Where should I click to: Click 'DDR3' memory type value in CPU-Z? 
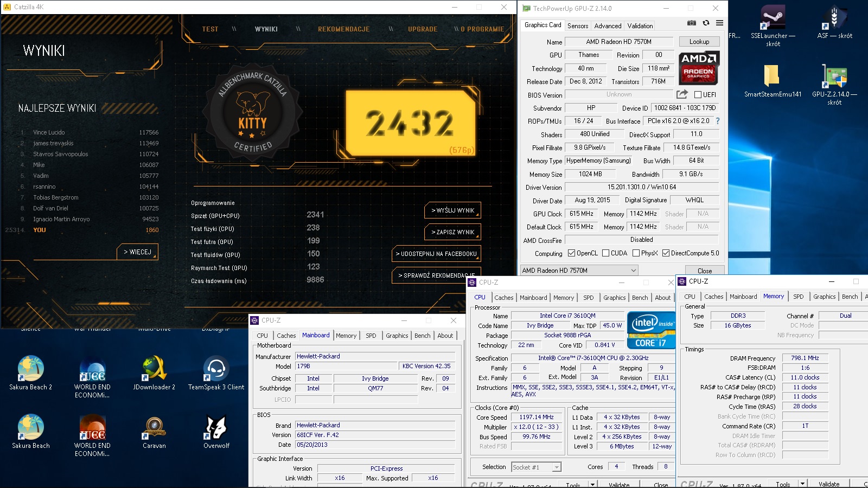tap(738, 316)
